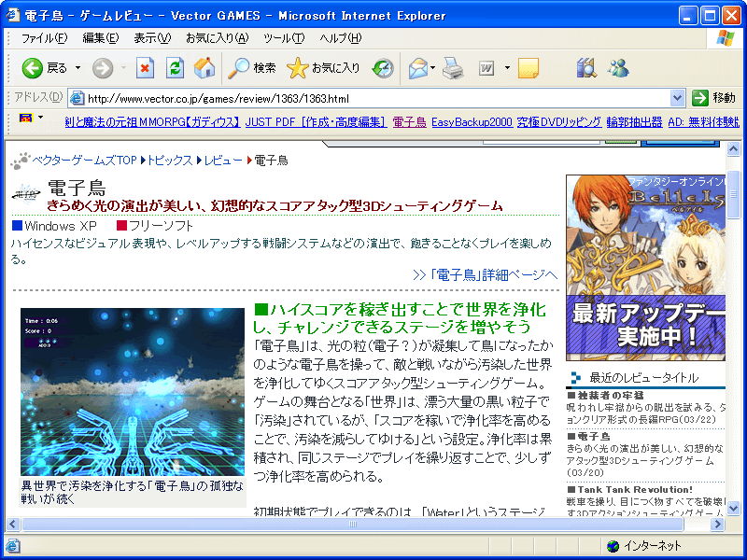Screen dimensions: 747x560
Task: Open the ツール(T) menu
Action: click(x=283, y=38)
